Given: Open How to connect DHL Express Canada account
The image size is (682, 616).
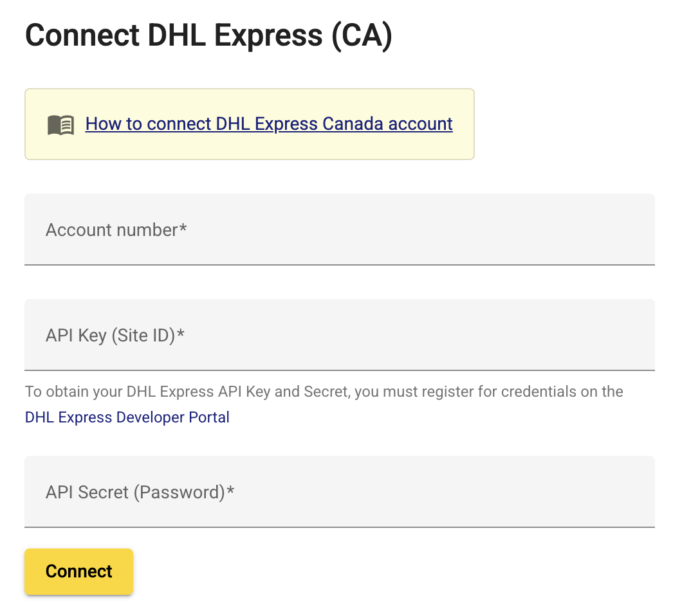Looking at the screenshot, I should tap(269, 124).
